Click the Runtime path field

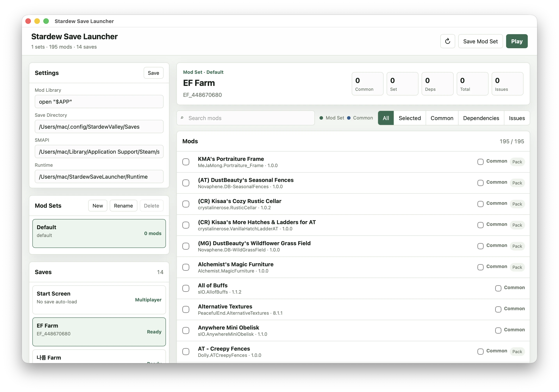[99, 176]
